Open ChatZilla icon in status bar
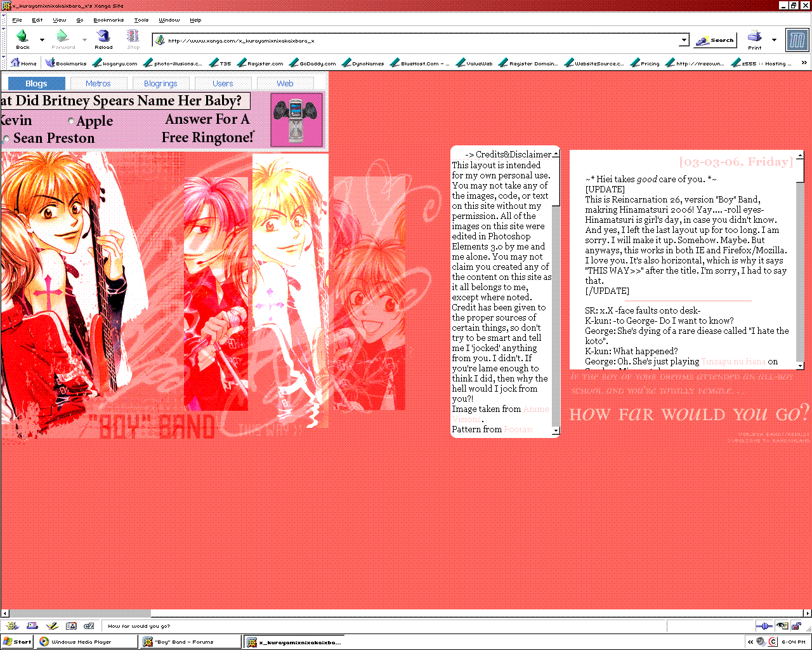The image size is (812, 650). point(89,626)
